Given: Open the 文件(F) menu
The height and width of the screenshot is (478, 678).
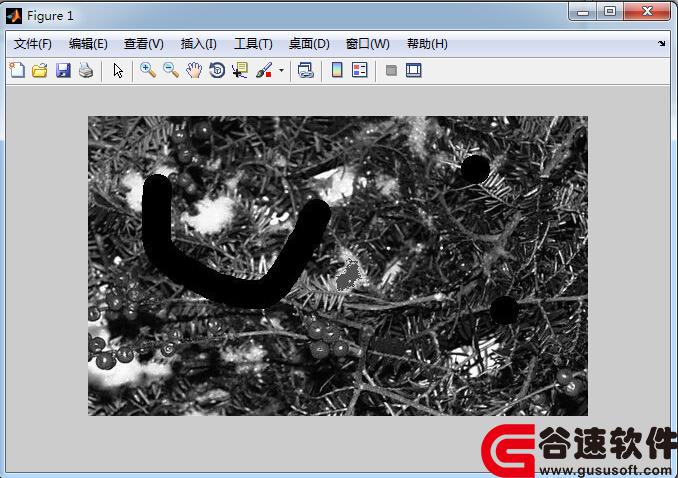Looking at the screenshot, I should tap(32, 44).
